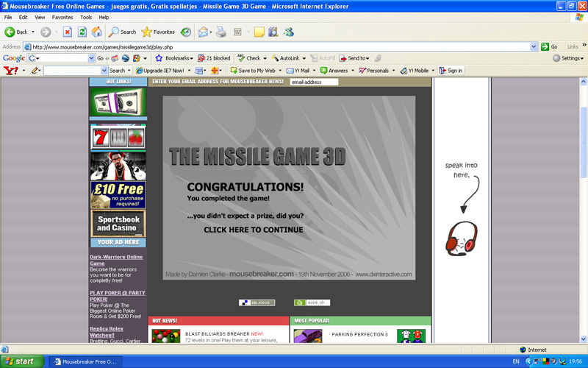Run the spell Check button
This screenshot has width=588, height=368.
249,58
